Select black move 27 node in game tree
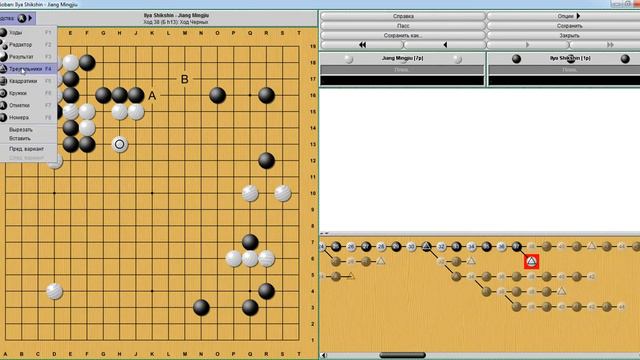Viewport: 640px width, 360px height. tap(366, 247)
